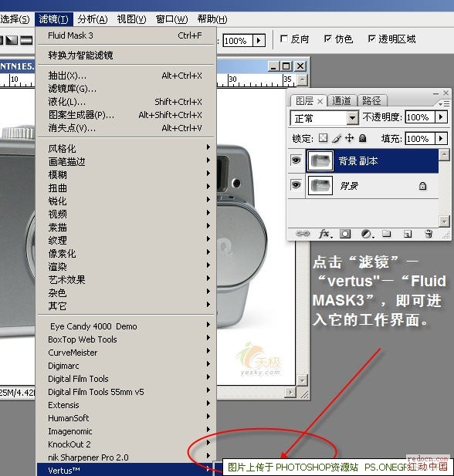
Task: Delete layer with trash icon
Action: pyautogui.click(x=429, y=234)
